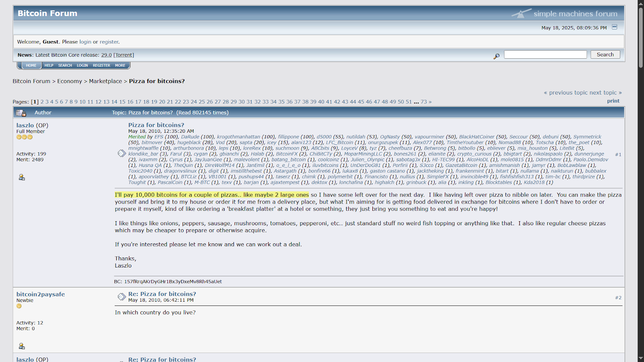Open the Torrent link
The image size is (644, 362).
[124, 55]
